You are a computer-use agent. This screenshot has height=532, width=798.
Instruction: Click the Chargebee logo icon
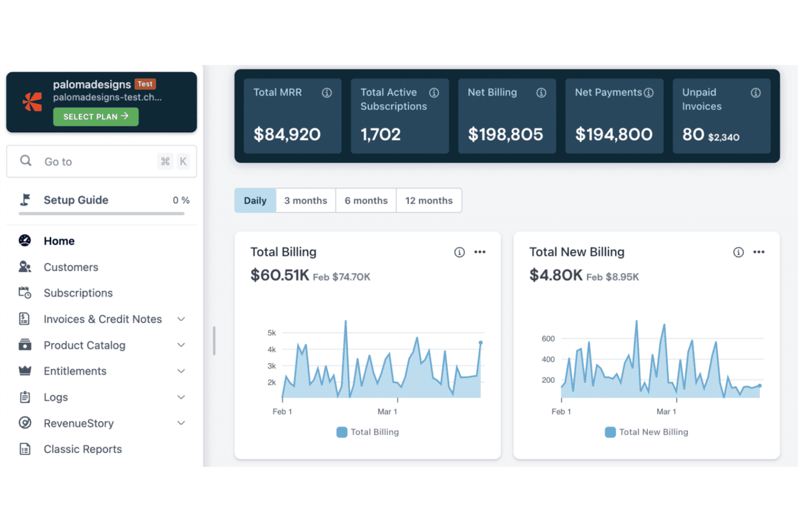[x=32, y=101]
